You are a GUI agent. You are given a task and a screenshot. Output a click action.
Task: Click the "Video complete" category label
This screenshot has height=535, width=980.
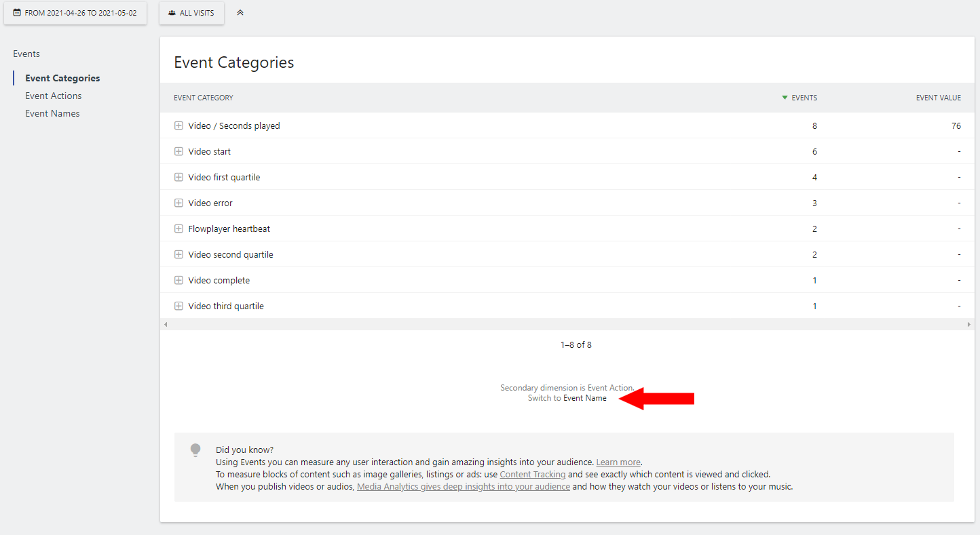coord(219,280)
